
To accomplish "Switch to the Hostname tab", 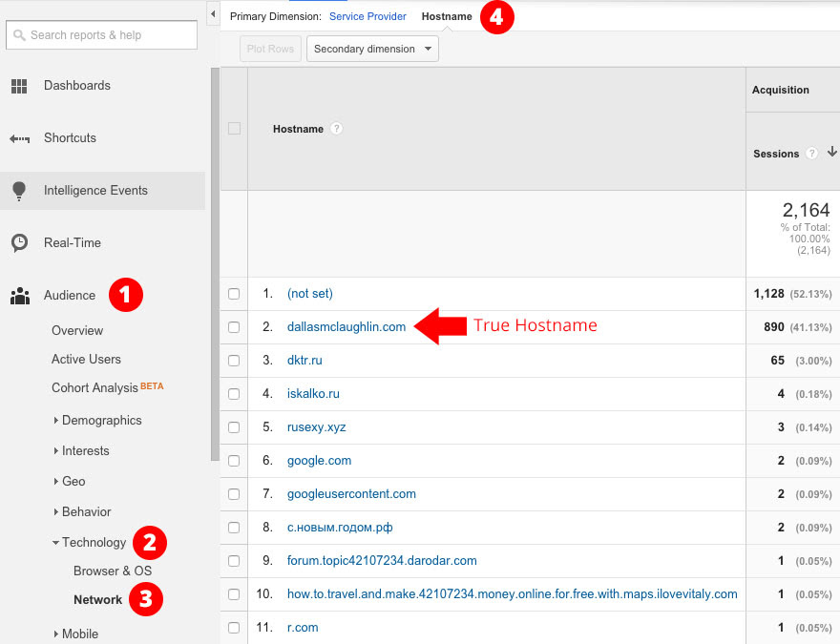I will pyautogui.click(x=446, y=15).
